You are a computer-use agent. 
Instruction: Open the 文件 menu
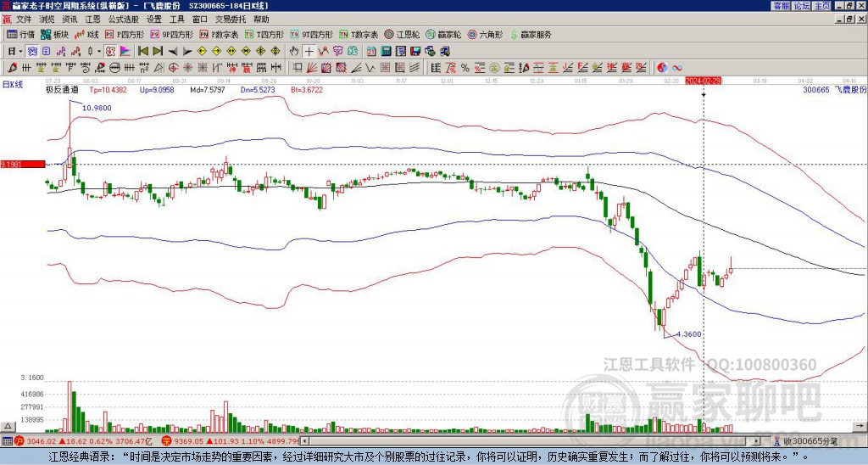pos(24,20)
